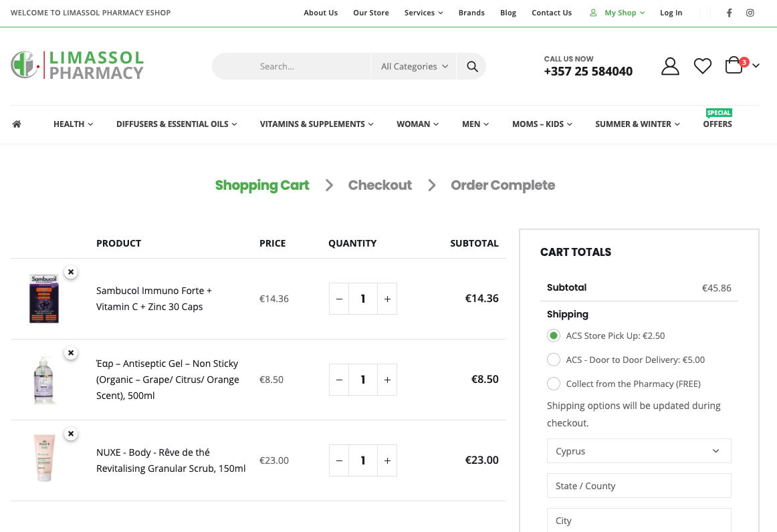Open the All Categories search dropdown
Screen dimensions: 777x532
coord(414,66)
